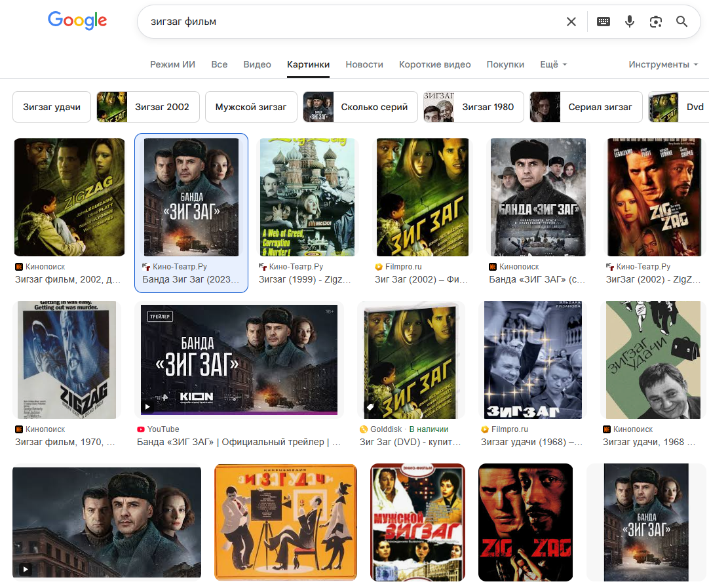Click link Зигзаг (1999) - Zigz...
The height and width of the screenshot is (588, 709).
coord(305,279)
